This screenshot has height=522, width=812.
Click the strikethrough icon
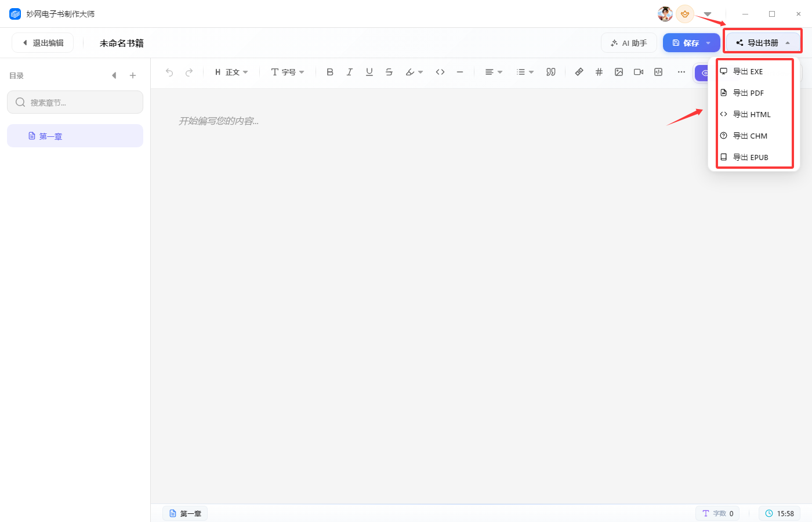(x=389, y=72)
